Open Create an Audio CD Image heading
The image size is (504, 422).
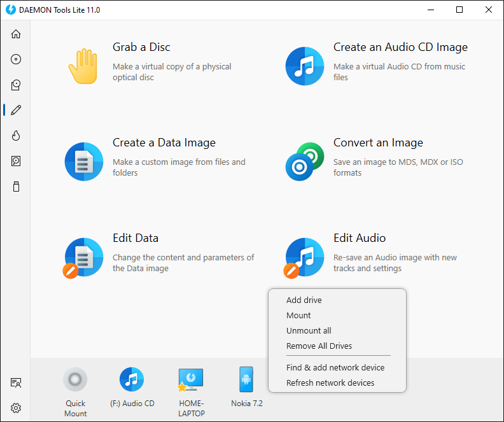tap(400, 47)
